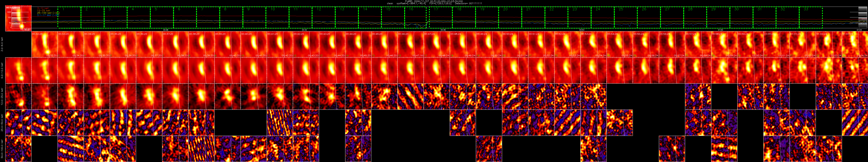Select time interval 28 on the lightcurve
Image resolution: width=868 pixels, height=162 pixels.
(695, 18)
